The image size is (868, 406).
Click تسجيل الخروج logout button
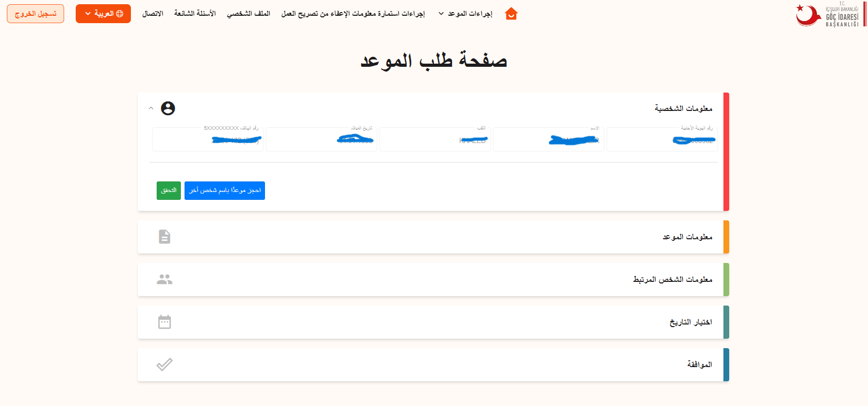coord(35,14)
